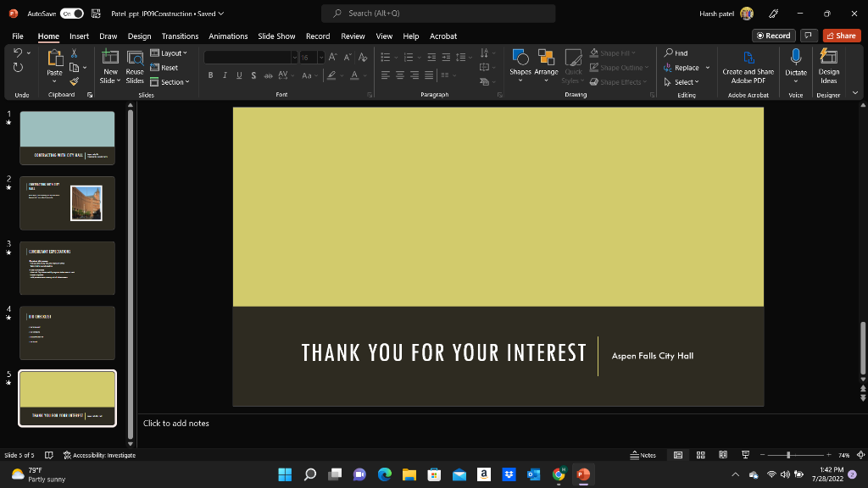The image size is (868, 488).
Task: Expand the Layout dropdown
Action: click(170, 52)
